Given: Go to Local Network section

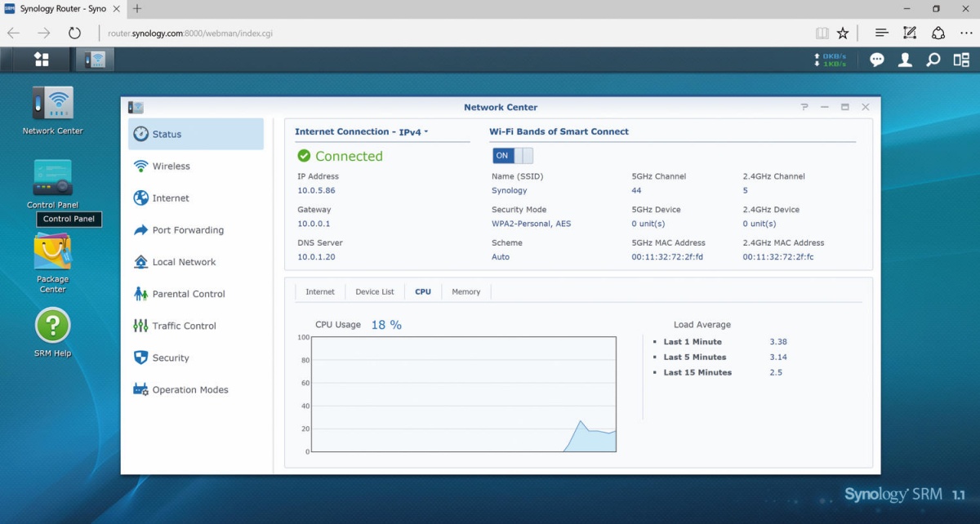Looking at the screenshot, I should click(x=196, y=261).
